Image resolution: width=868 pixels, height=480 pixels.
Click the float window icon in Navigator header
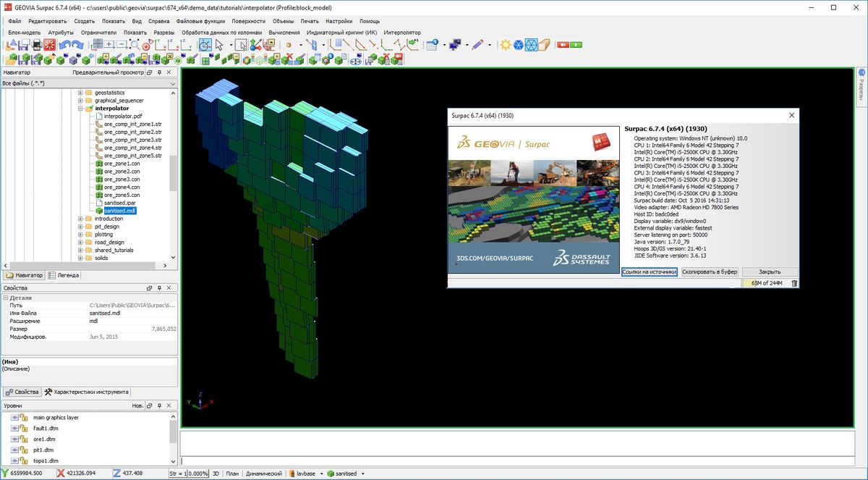149,72
